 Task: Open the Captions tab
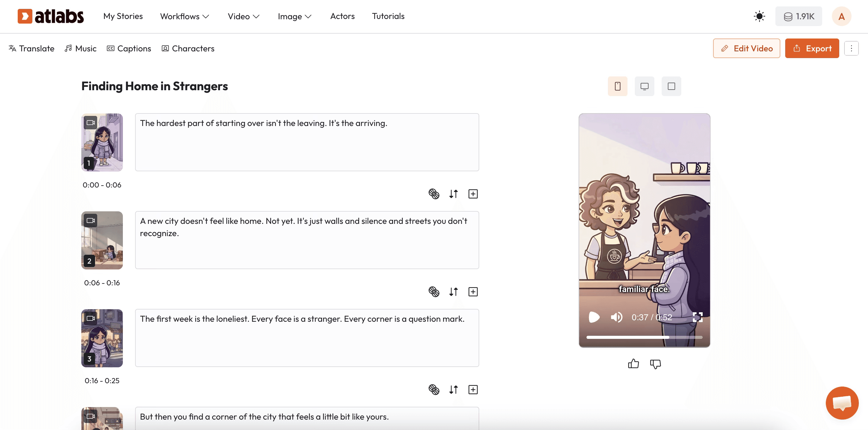click(x=129, y=49)
